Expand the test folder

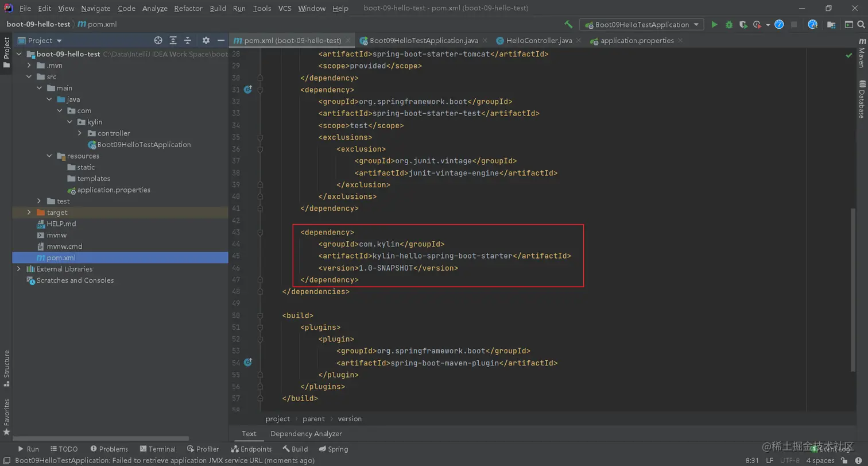[39, 201]
